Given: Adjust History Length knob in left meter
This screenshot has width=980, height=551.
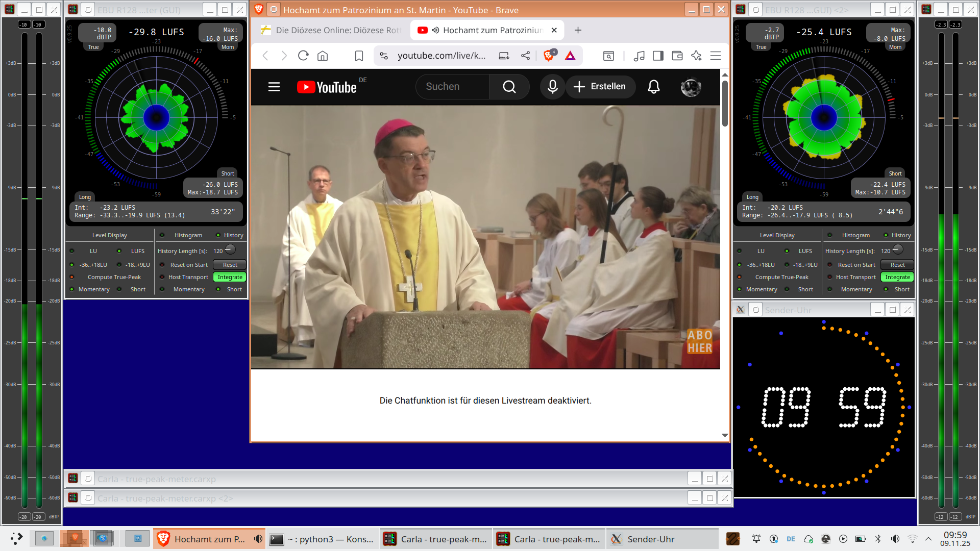Looking at the screenshot, I should coord(230,249).
